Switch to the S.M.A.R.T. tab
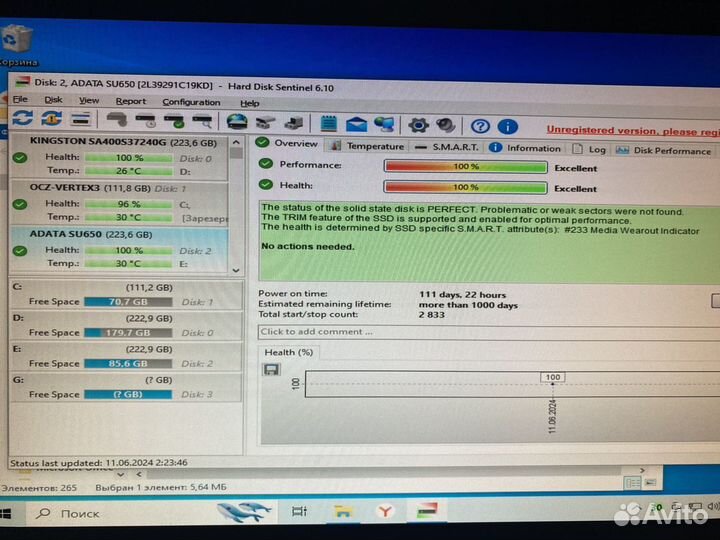720x540 pixels. pyautogui.click(x=447, y=147)
